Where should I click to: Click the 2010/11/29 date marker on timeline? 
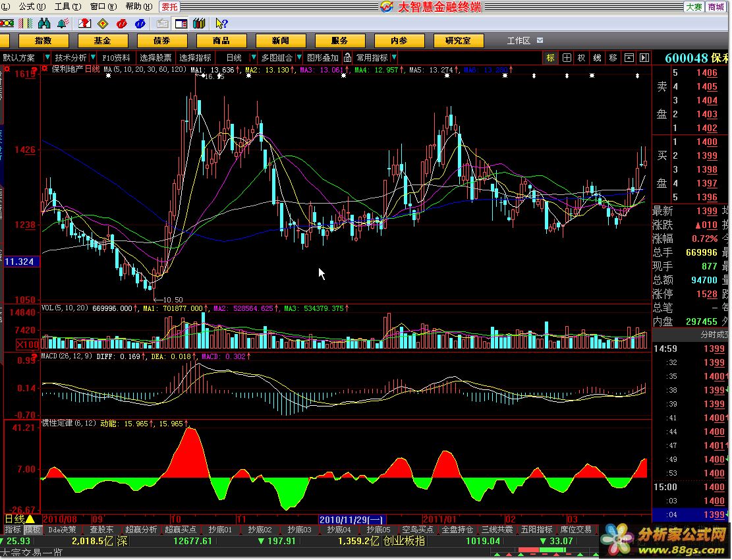tap(352, 519)
